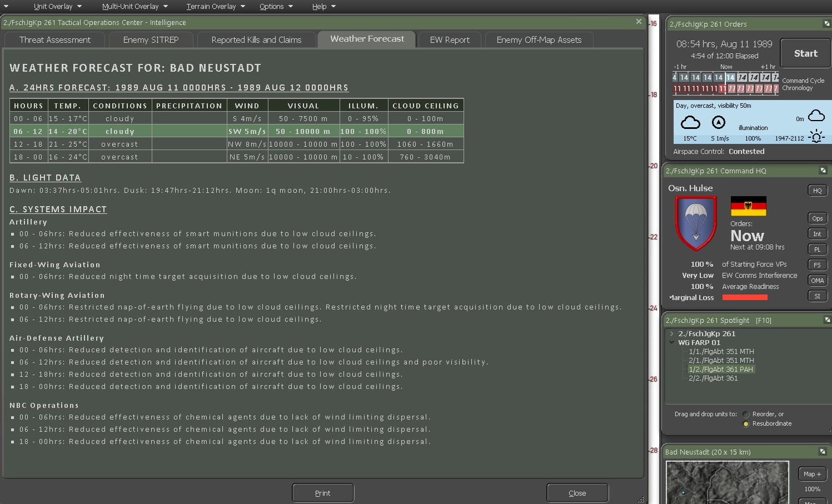Screen dimensions: 832x504
Task: Click the cloud ceiling icon beside 0m
Action: point(816,116)
